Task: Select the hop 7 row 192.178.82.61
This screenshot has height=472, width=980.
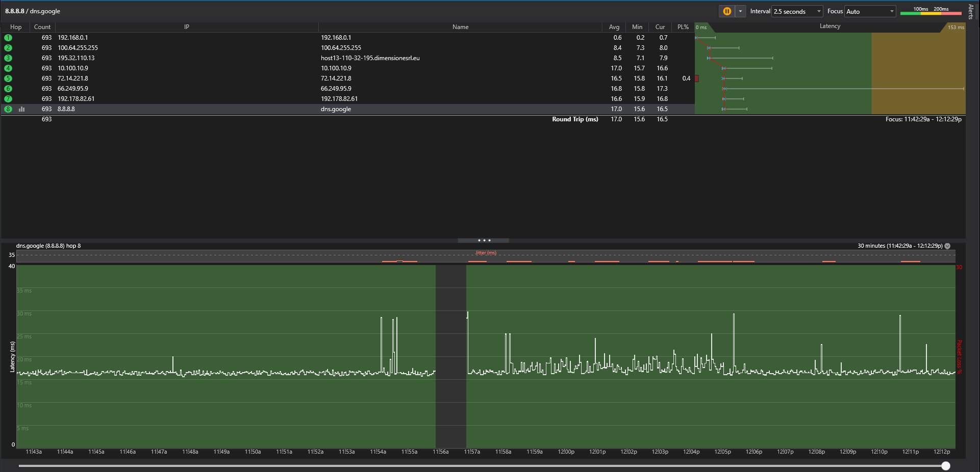Action: [x=76, y=99]
